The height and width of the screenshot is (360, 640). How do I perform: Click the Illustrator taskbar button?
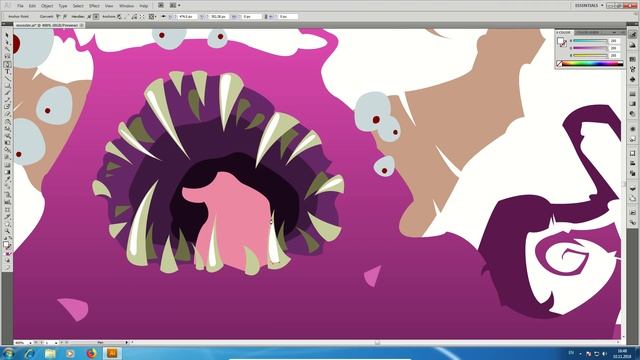coord(112,353)
